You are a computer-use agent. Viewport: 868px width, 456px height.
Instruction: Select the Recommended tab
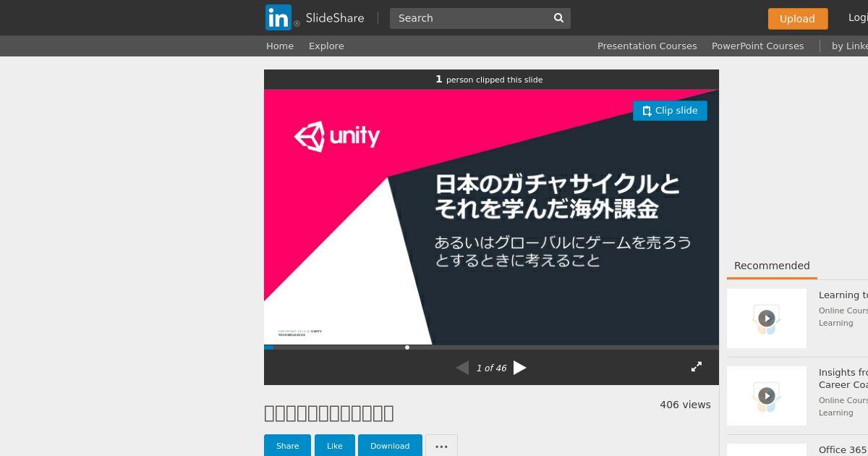click(772, 266)
